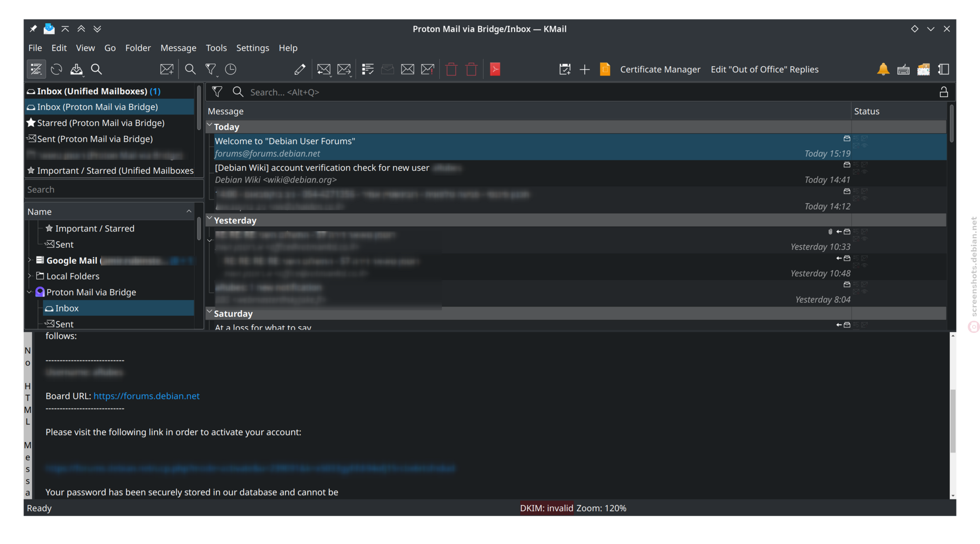The height and width of the screenshot is (544, 980).
Task: Click the folder Search input field
Action: pyautogui.click(x=114, y=189)
